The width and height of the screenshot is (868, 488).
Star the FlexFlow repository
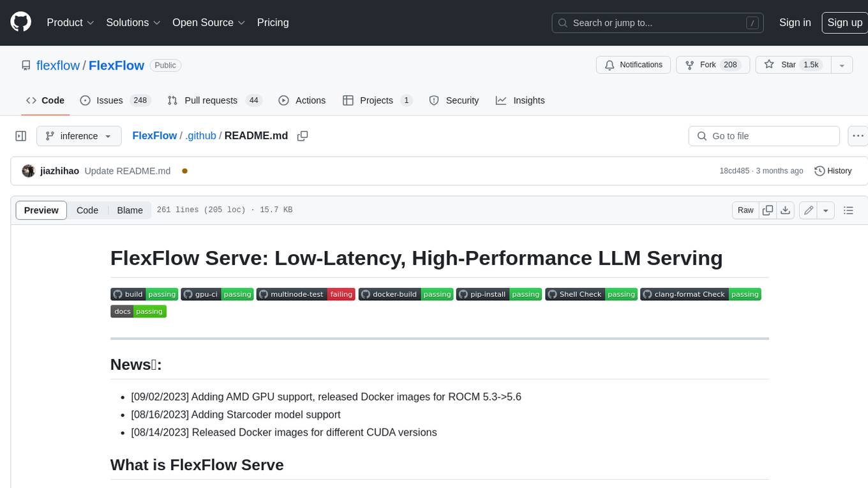pyautogui.click(x=793, y=65)
